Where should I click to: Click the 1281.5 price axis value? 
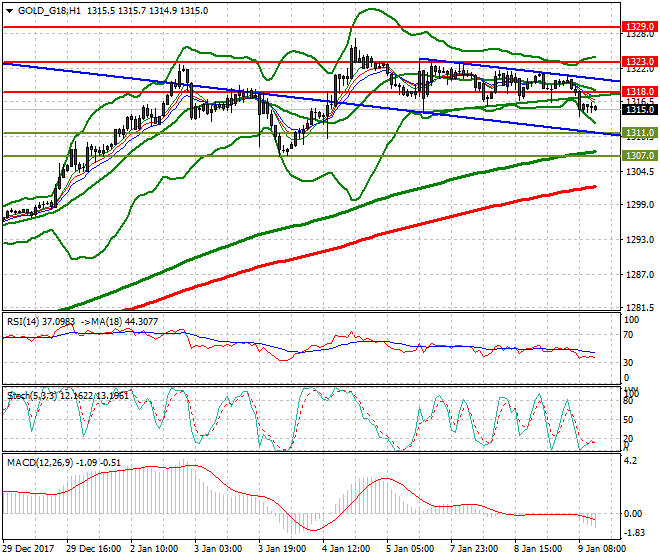(x=640, y=308)
